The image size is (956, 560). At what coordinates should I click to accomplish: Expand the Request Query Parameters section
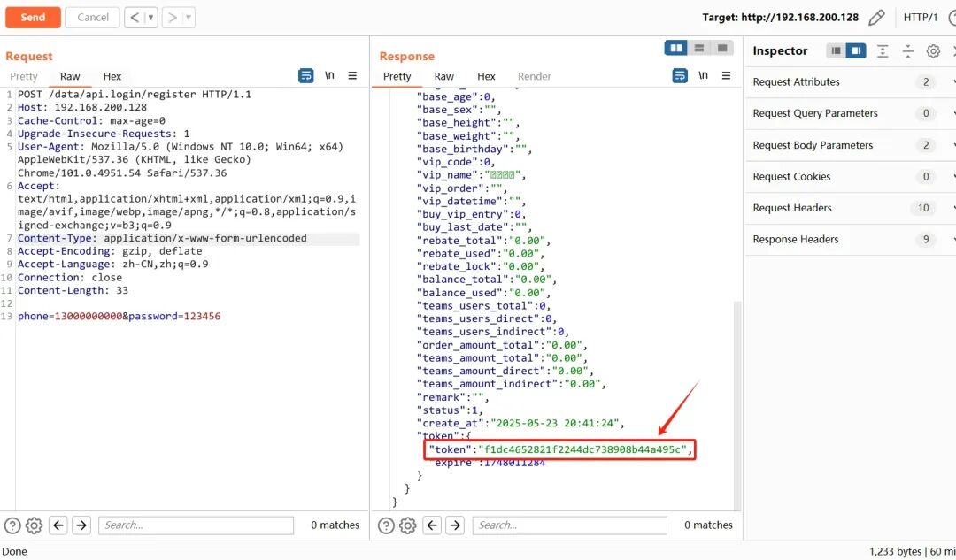851,113
